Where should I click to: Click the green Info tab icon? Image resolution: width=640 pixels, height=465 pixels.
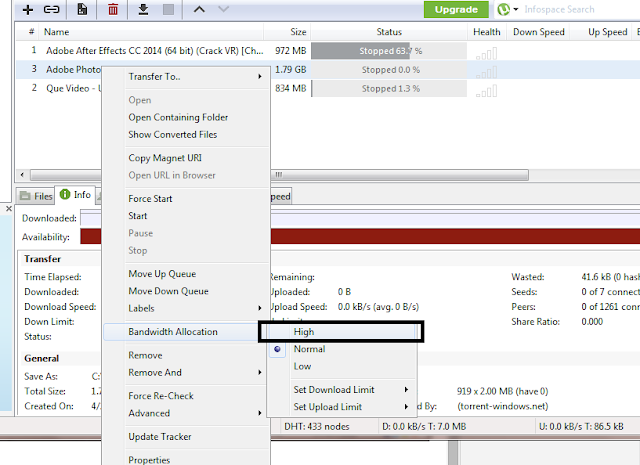[x=65, y=194]
